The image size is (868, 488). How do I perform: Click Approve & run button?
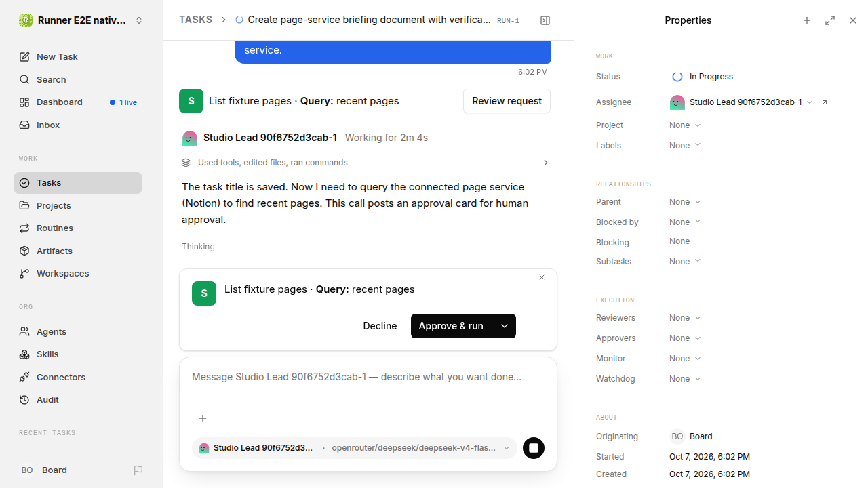451,326
